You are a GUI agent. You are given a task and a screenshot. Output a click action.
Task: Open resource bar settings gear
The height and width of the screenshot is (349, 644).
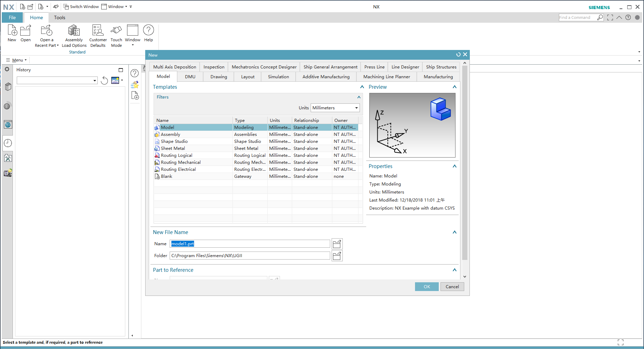click(7, 69)
